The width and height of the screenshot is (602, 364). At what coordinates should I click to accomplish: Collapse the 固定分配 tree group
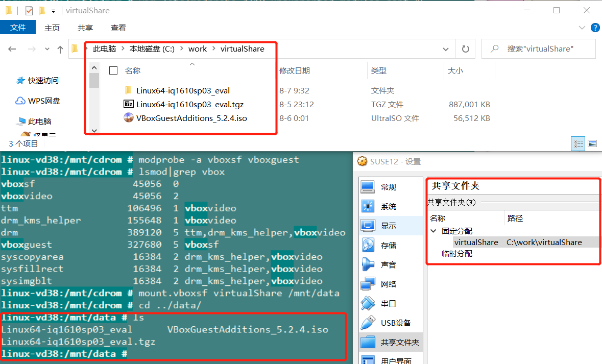pos(434,231)
